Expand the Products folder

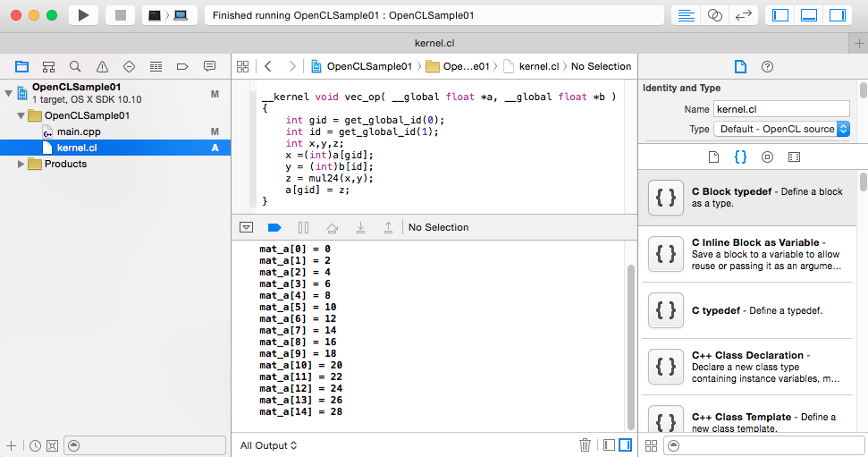tap(22, 164)
